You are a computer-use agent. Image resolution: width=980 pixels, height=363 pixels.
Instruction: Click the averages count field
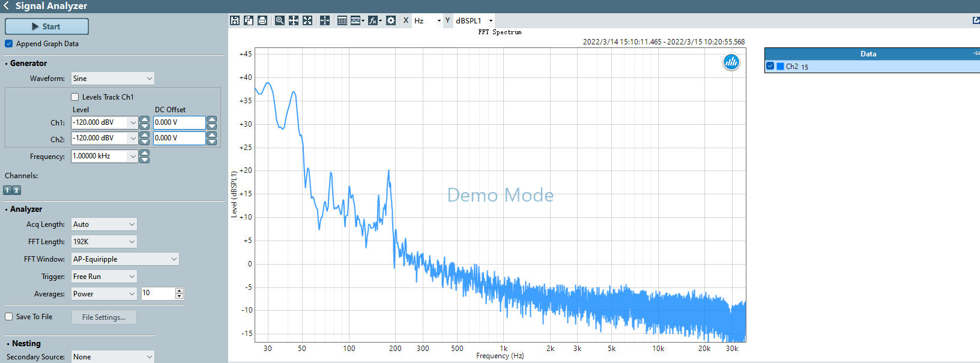click(x=159, y=293)
